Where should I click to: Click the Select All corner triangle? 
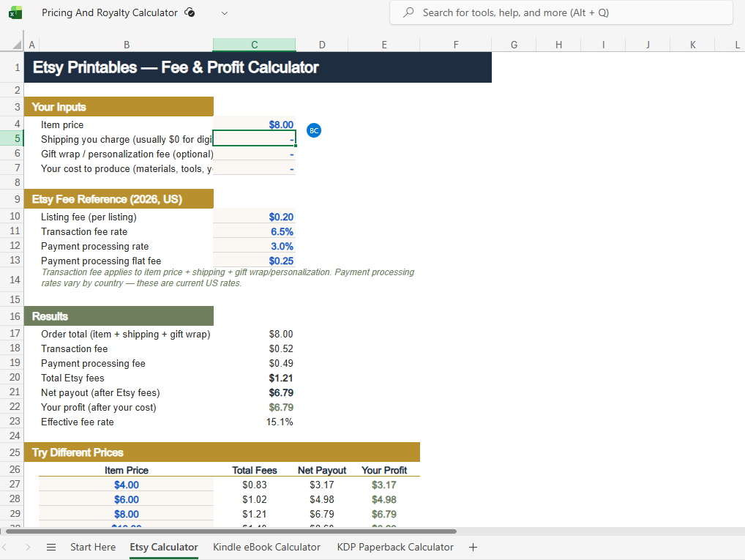pos(17,45)
